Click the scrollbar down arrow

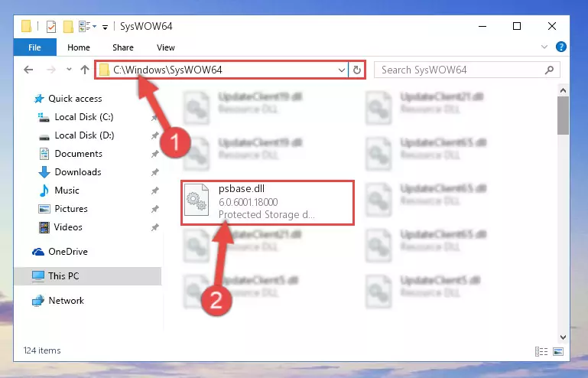point(563,337)
